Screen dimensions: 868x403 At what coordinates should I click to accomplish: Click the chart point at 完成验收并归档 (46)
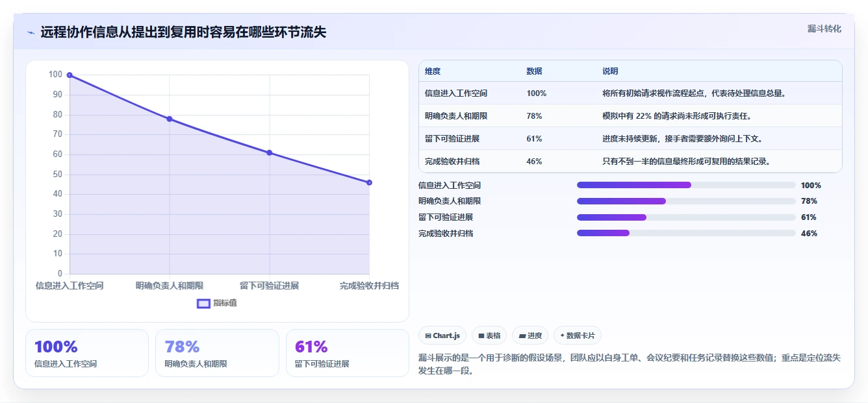(x=369, y=182)
